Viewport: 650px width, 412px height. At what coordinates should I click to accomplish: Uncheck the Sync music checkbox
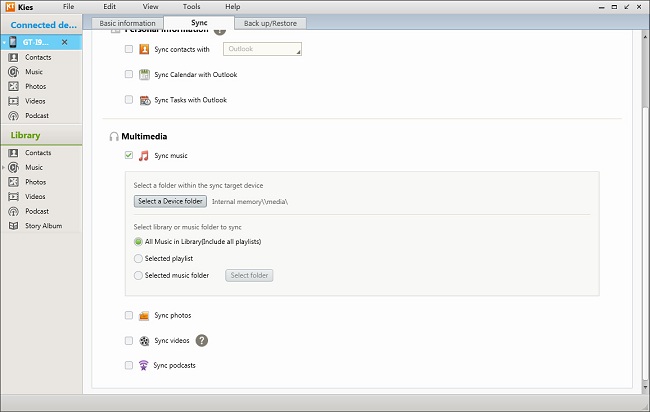129,155
